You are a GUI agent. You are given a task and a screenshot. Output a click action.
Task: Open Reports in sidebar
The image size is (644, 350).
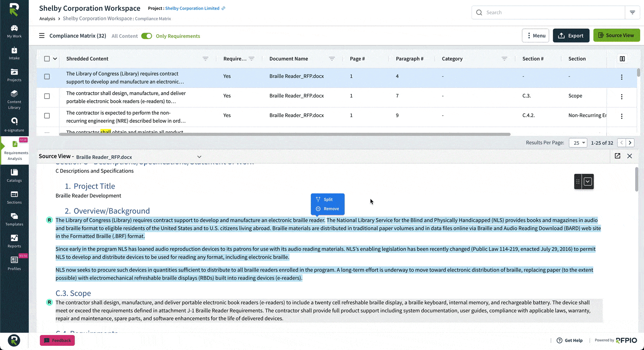14,241
